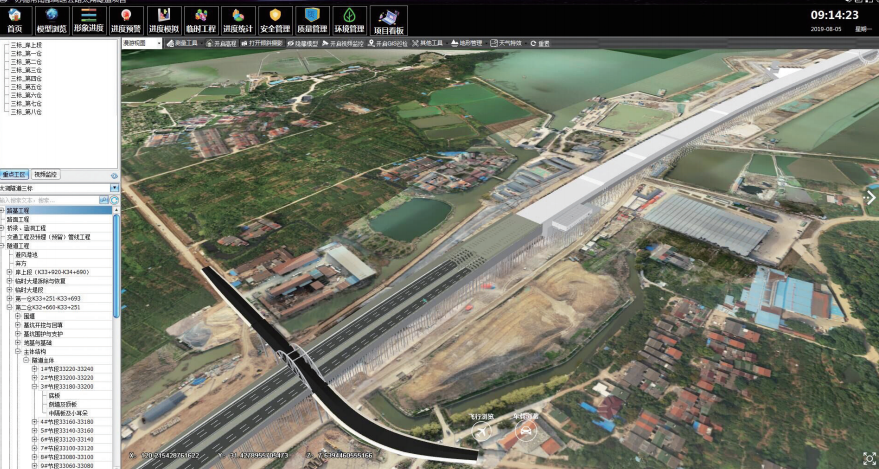Open the 进度统计 progress statistics module
The image size is (879, 469).
[238, 21]
